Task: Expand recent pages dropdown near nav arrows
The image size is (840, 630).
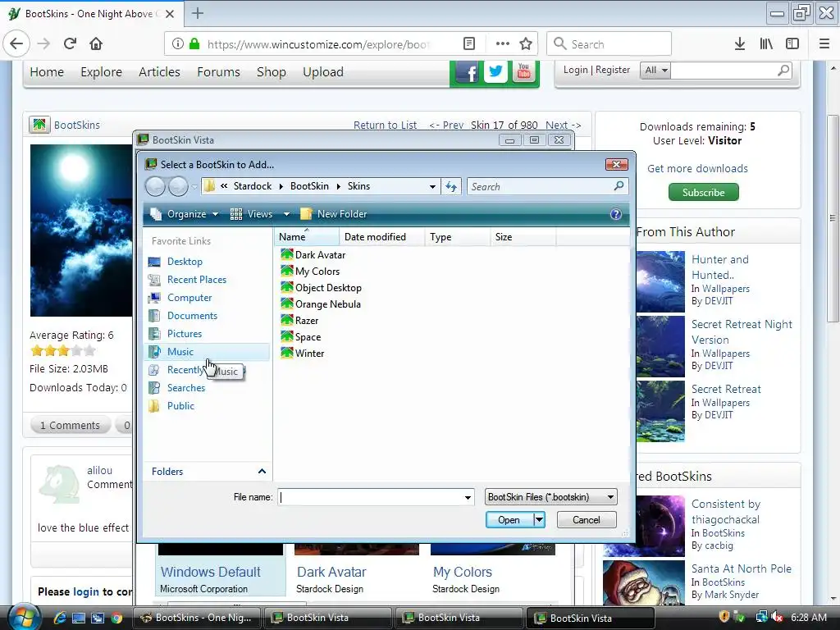Action: click(x=194, y=187)
